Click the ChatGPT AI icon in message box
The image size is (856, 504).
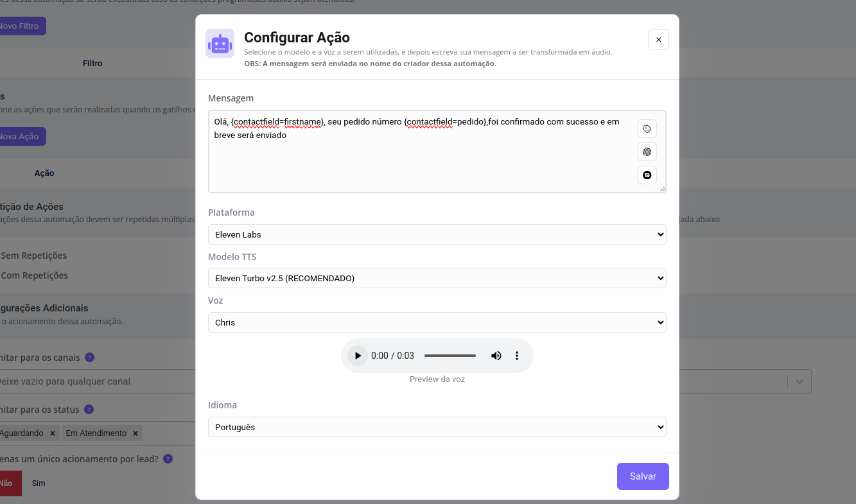coord(647,152)
